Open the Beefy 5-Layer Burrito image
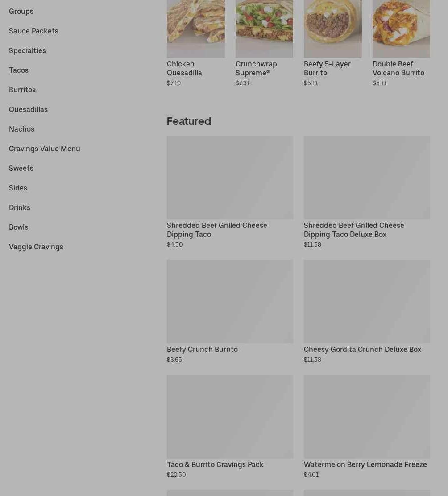 click(333, 29)
